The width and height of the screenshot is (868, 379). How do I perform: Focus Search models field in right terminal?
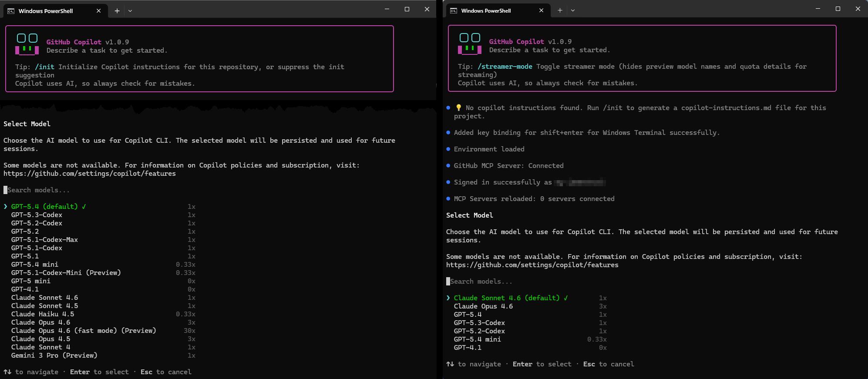coord(481,282)
